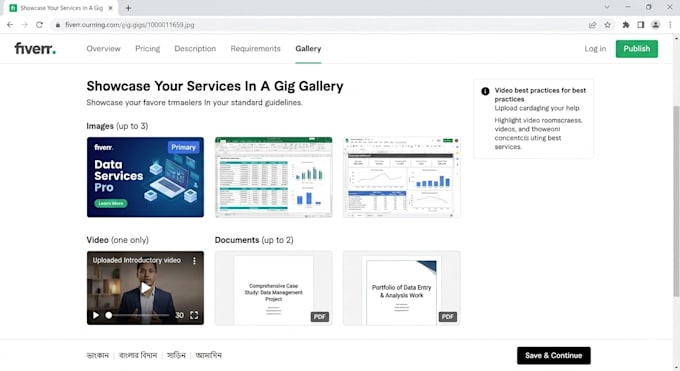This screenshot has height=371, width=680.
Task: Open the Excel spreadsheet screenshot thumbnail
Action: coord(274,177)
